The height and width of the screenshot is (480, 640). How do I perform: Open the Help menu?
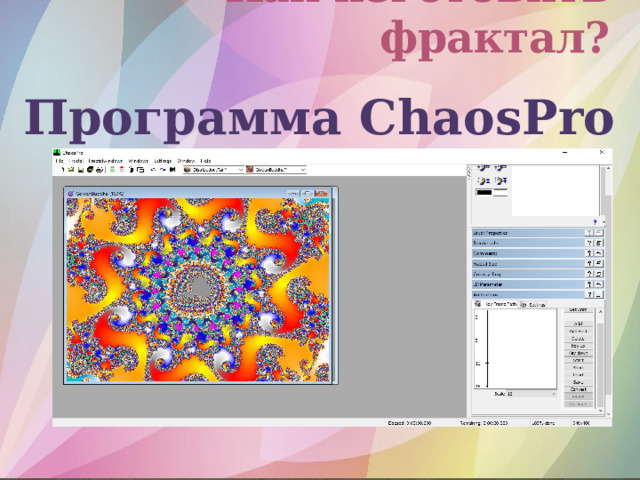click(x=206, y=161)
